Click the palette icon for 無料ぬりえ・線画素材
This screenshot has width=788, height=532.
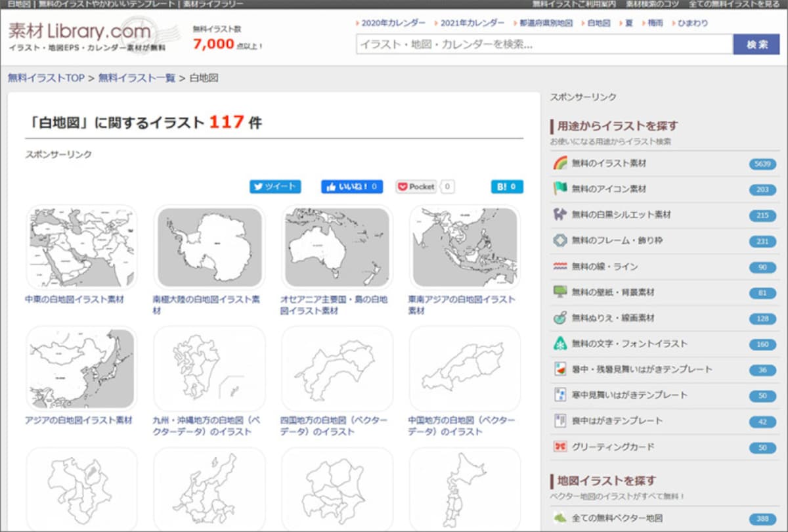click(560, 317)
